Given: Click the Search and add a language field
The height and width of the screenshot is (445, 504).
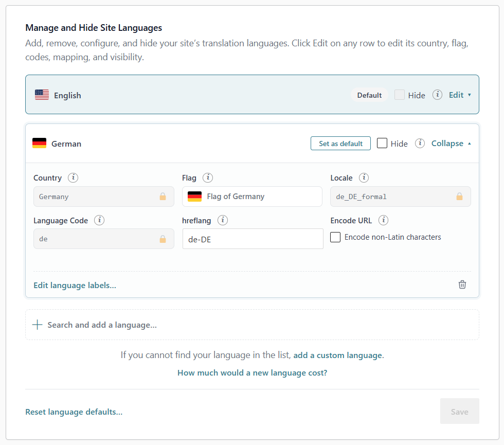Looking at the screenshot, I should pyautogui.click(x=252, y=325).
